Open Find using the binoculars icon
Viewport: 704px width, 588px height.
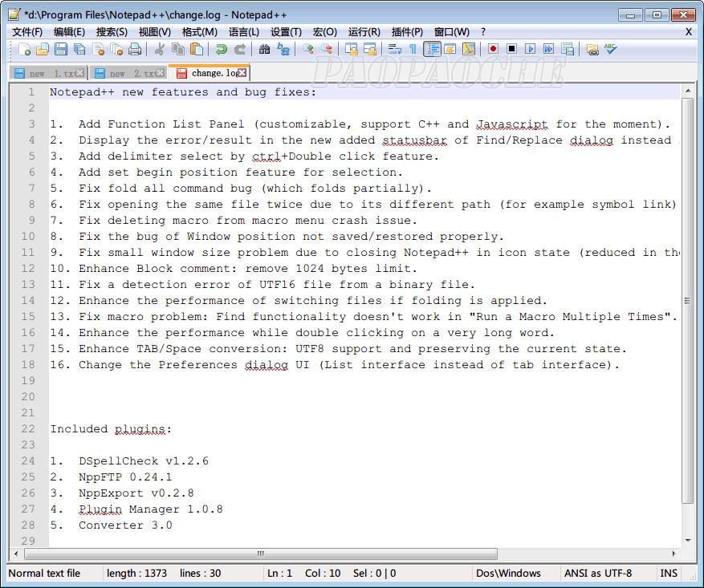tap(264, 49)
